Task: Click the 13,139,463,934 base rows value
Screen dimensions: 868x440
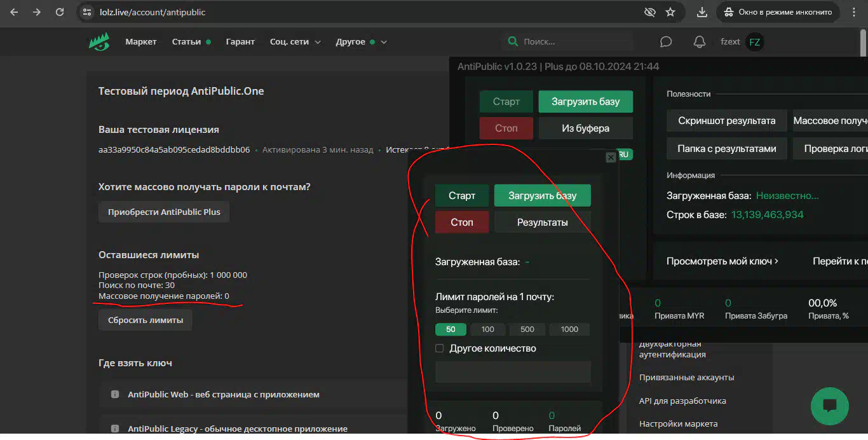Action: pos(767,214)
